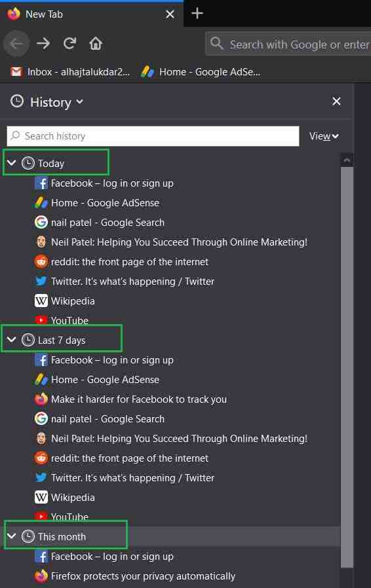Open Wikipedia entry under Last 7 days

coord(65,497)
